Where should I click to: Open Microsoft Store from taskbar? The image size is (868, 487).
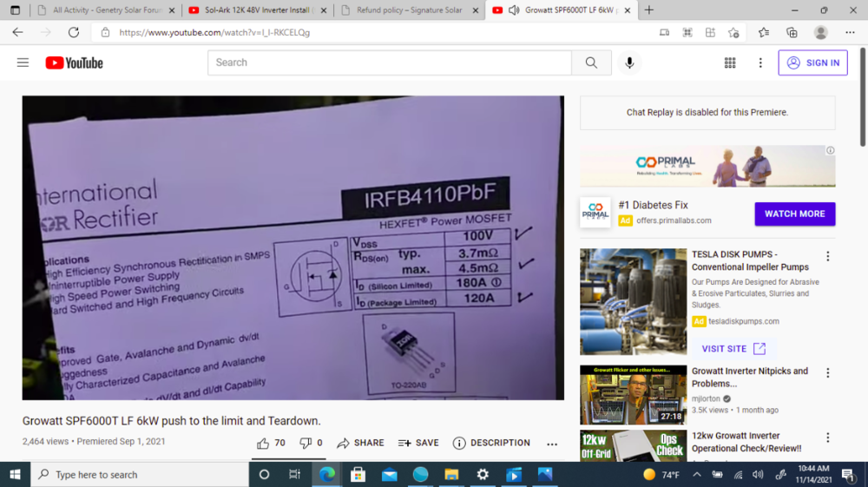click(358, 474)
